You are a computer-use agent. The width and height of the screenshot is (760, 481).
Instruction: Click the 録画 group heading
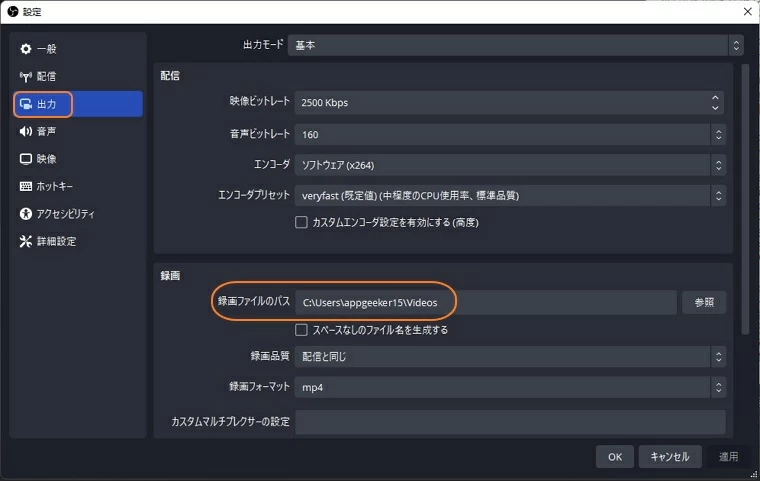170,275
